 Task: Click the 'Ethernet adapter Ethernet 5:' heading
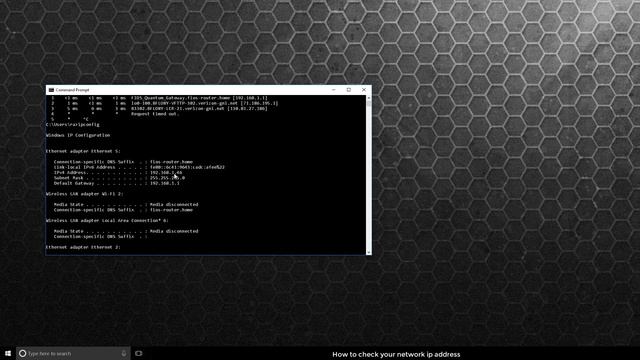tap(83, 151)
